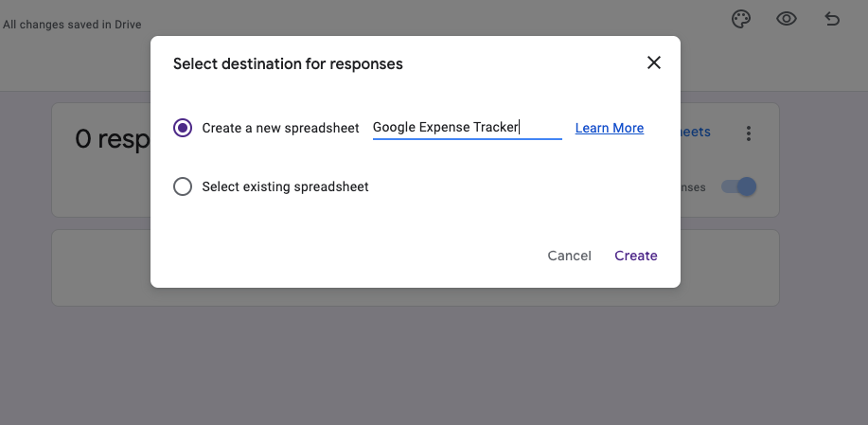The height and width of the screenshot is (425, 868).
Task: Click the Select existing spreadsheet label text
Action: click(285, 186)
